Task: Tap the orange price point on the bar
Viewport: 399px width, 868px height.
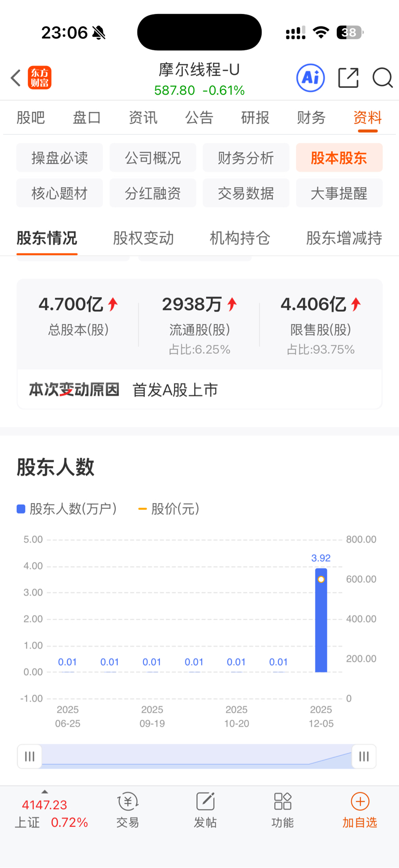Action: (321, 579)
